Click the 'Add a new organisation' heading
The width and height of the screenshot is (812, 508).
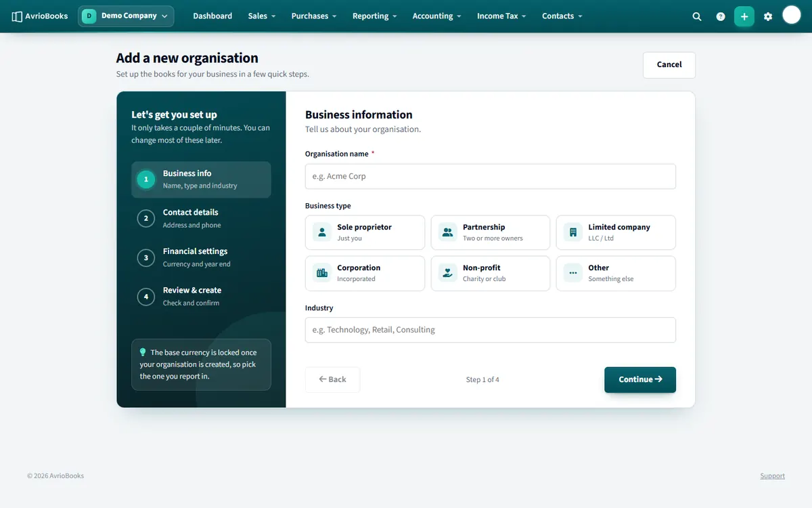pyautogui.click(x=187, y=58)
